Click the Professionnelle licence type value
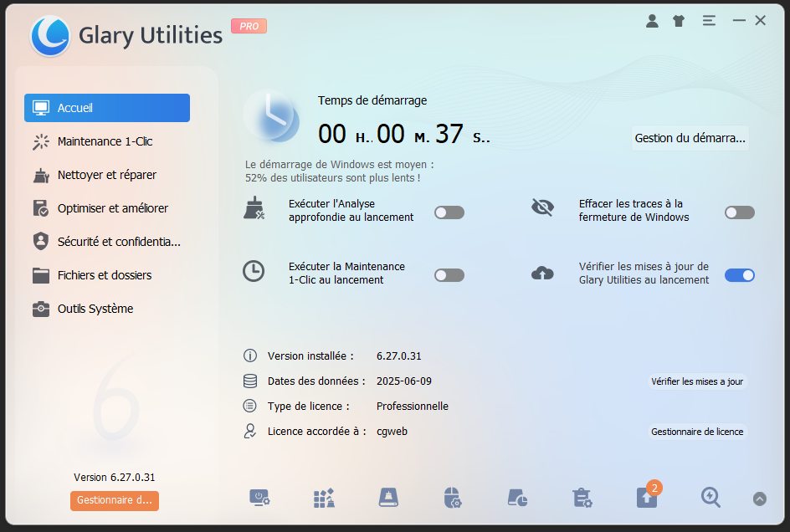 point(412,406)
